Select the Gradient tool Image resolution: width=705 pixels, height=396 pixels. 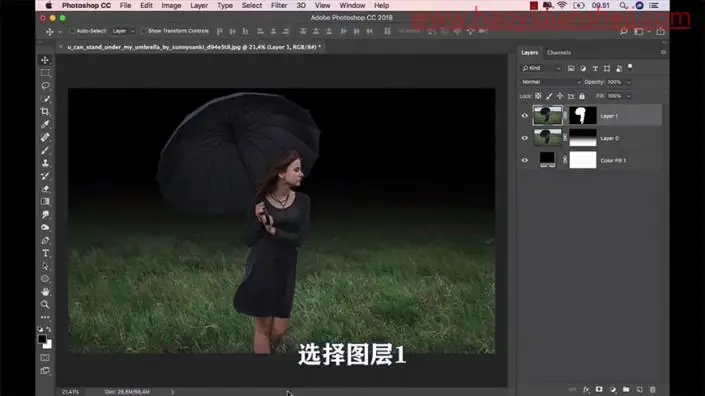point(45,202)
